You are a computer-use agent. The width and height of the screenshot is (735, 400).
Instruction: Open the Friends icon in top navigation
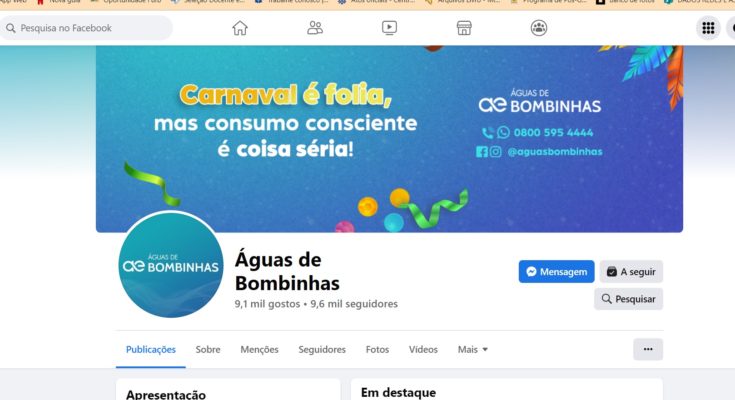pos(315,28)
